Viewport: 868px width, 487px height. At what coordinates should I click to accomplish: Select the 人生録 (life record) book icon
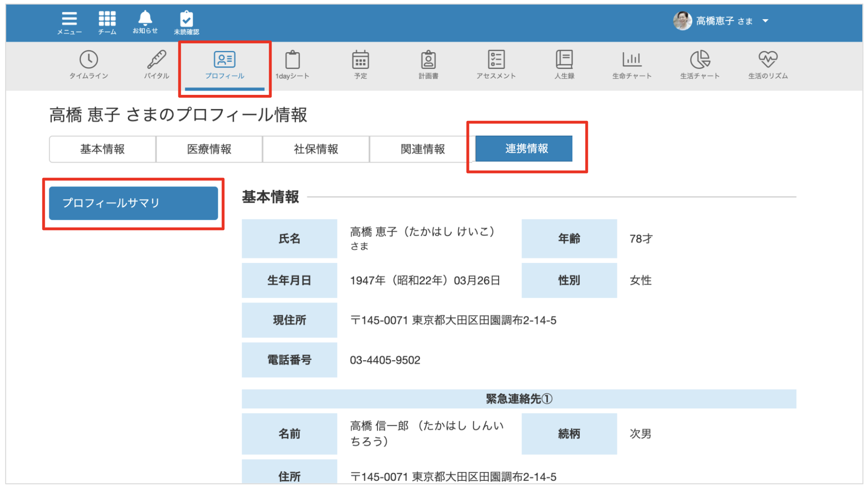click(564, 64)
